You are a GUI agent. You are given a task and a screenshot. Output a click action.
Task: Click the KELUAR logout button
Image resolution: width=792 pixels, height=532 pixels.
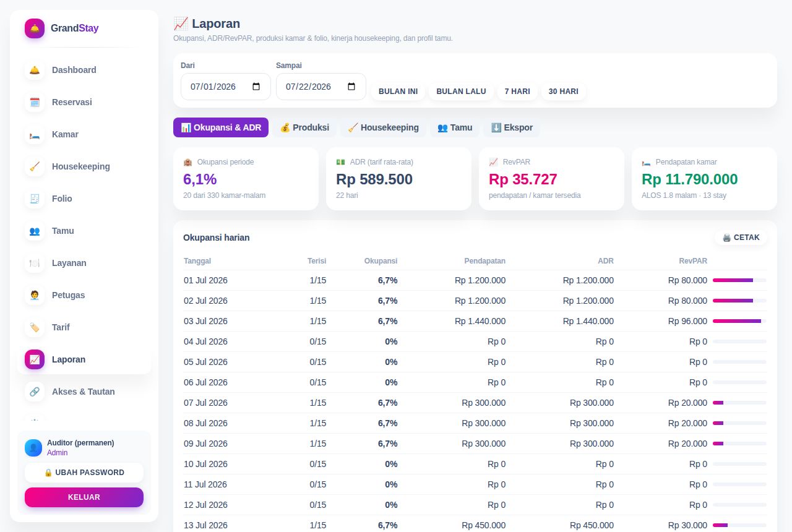pyautogui.click(x=84, y=497)
